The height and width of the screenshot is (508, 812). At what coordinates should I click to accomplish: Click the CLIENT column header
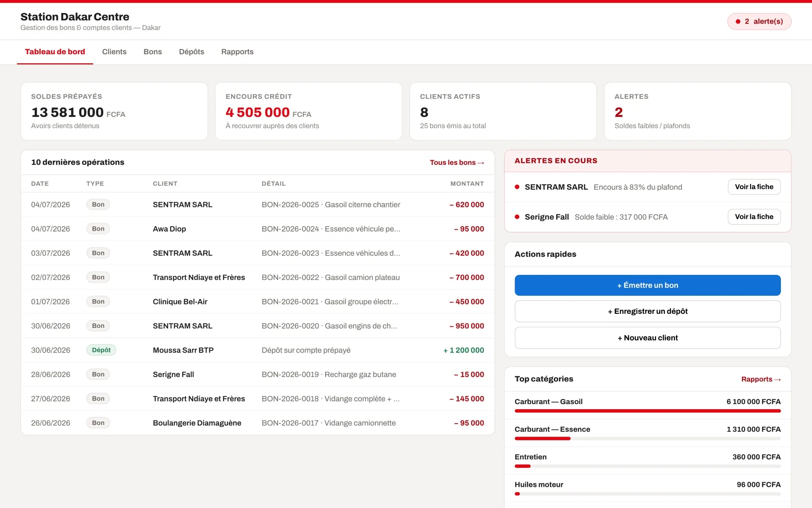(165, 184)
